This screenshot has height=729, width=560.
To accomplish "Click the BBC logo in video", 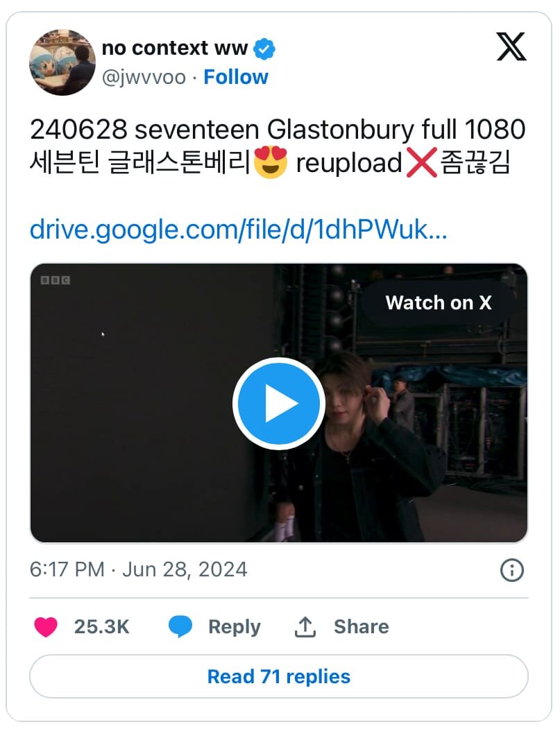I will tap(56, 280).
